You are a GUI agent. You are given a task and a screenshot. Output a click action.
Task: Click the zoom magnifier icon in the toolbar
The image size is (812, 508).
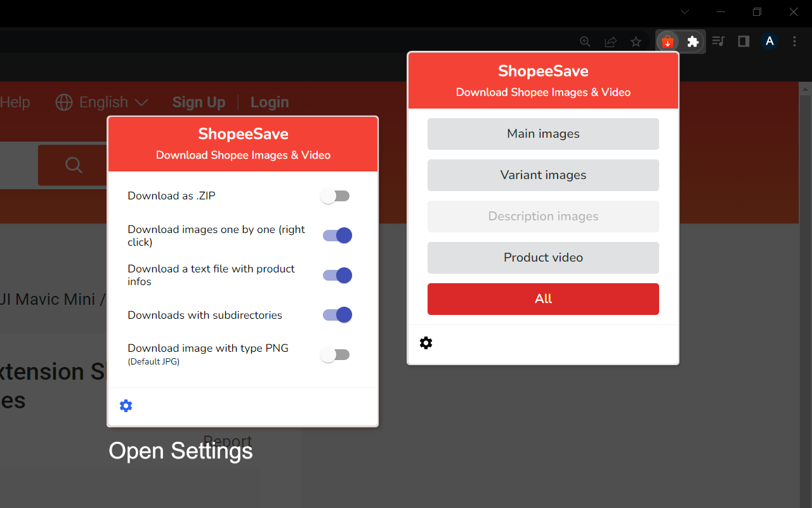point(585,41)
